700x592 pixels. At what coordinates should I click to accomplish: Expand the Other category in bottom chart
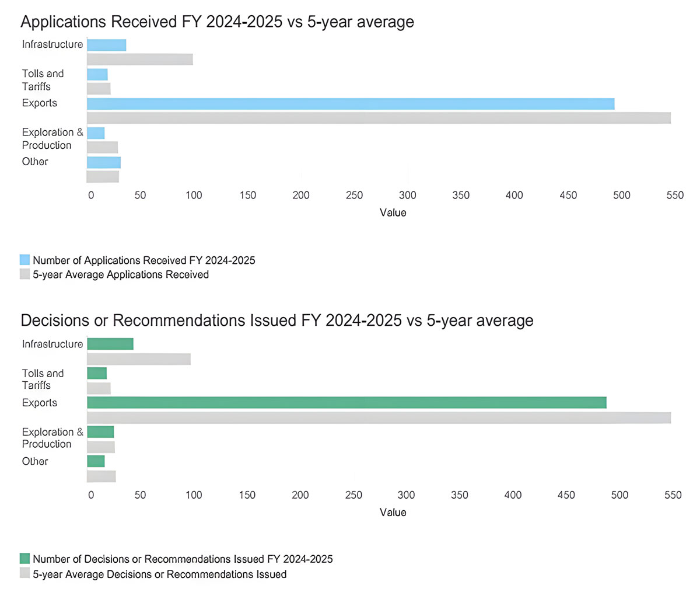click(34, 461)
